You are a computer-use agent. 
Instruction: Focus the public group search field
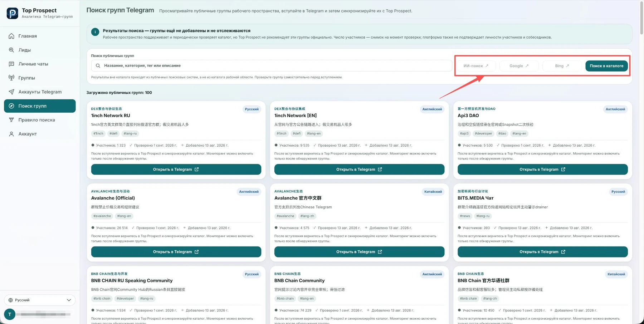pyautogui.click(x=272, y=66)
